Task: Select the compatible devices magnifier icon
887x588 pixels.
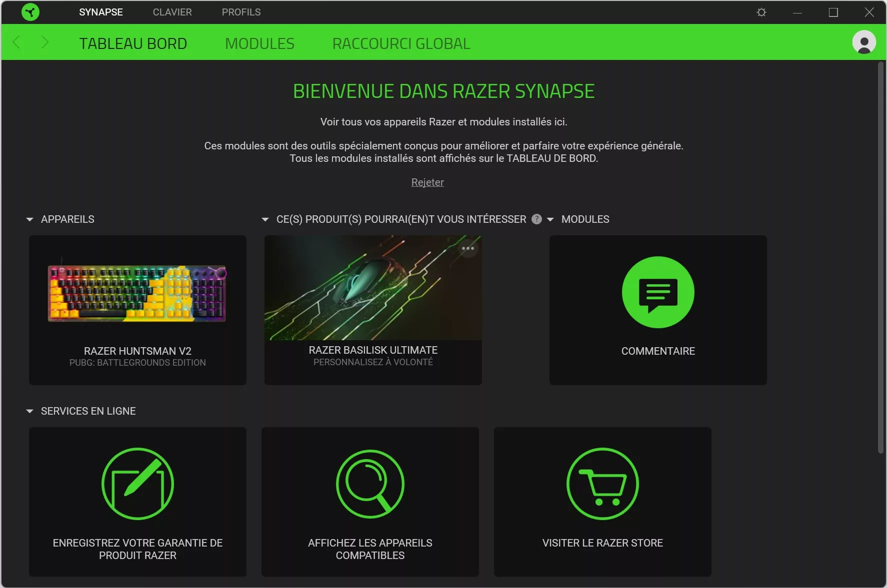Action: click(369, 484)
